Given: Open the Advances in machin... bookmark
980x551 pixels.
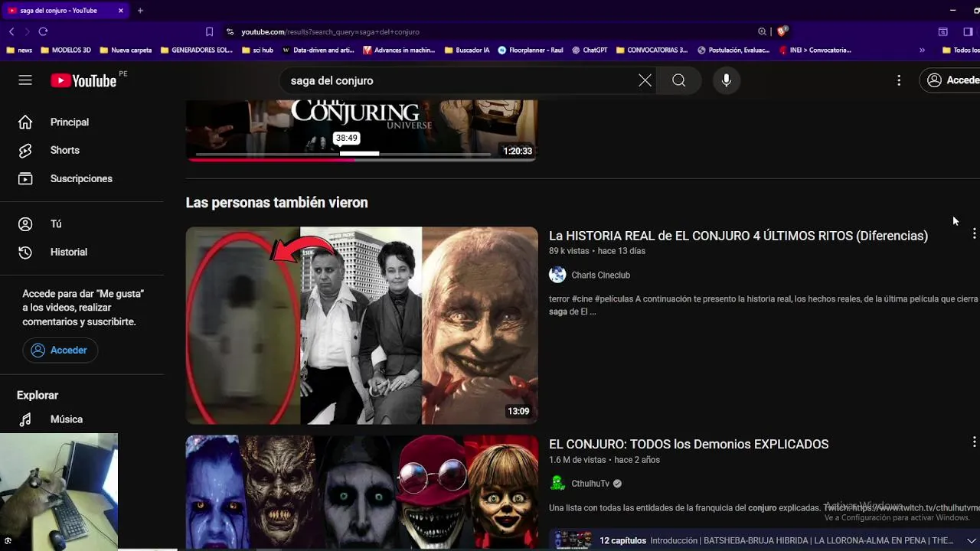Looking at the screenshot, I should point(399,50).
